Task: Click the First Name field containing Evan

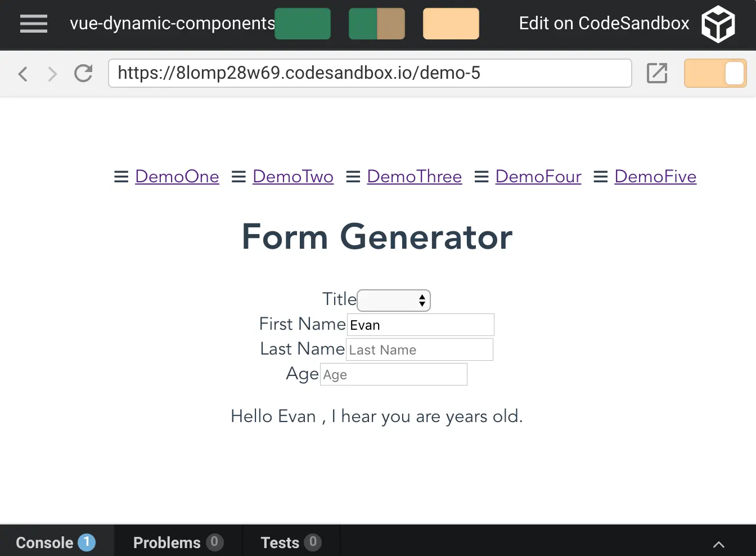Action: tap(421, 325)
